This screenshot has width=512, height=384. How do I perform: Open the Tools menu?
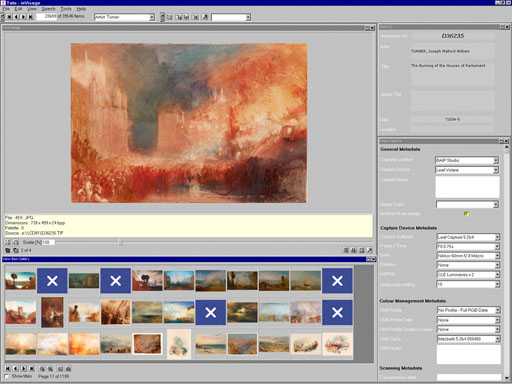(66, 9)
